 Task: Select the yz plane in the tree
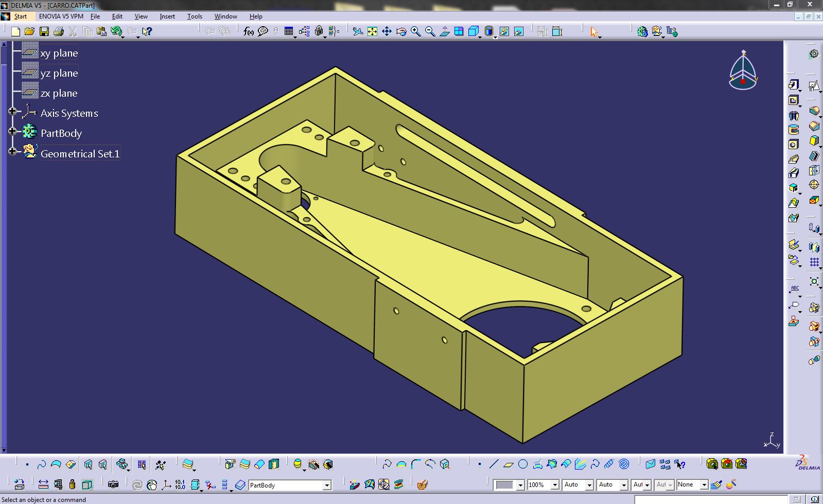click(x=59, y=73)
